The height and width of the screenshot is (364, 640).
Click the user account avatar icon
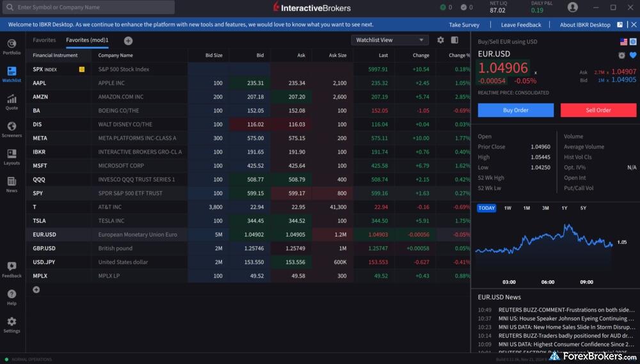tap(572, 8)
